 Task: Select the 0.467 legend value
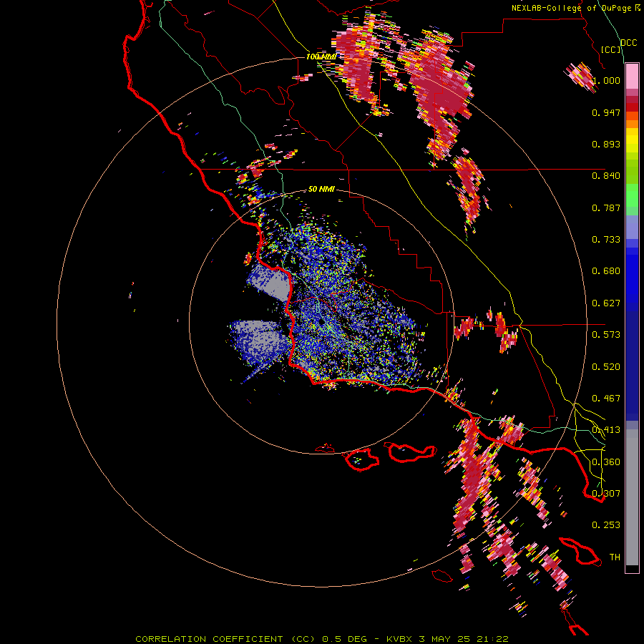606,399
